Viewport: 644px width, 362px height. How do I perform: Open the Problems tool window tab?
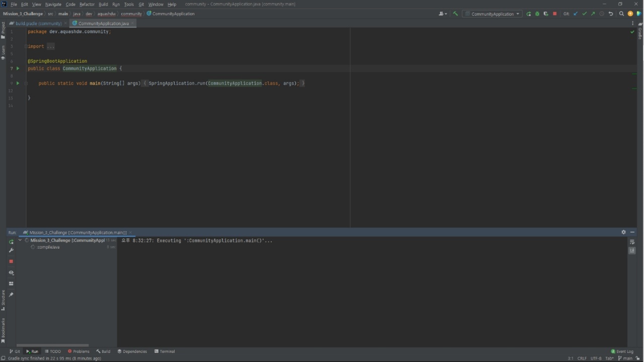click(78, 351)
